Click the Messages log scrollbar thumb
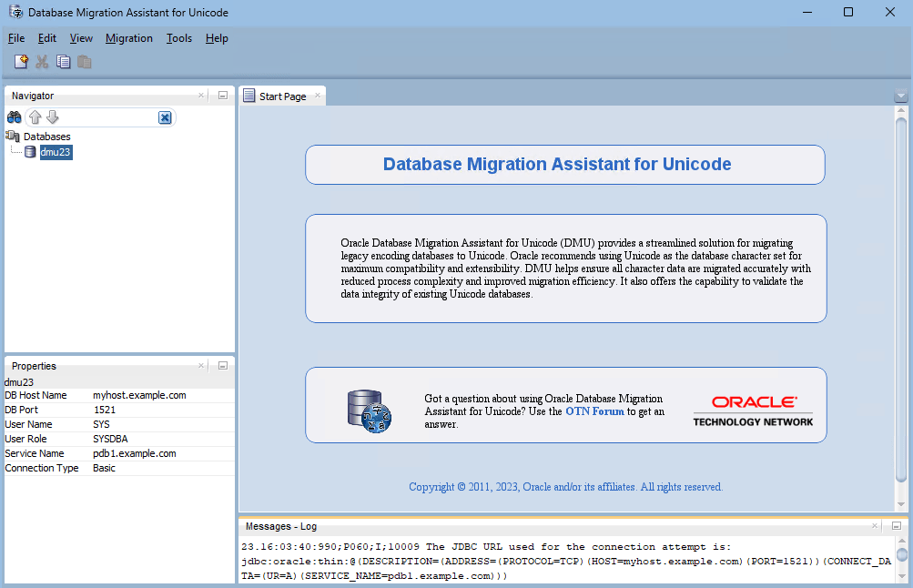The image size is (913, 588). pos(901,553)
